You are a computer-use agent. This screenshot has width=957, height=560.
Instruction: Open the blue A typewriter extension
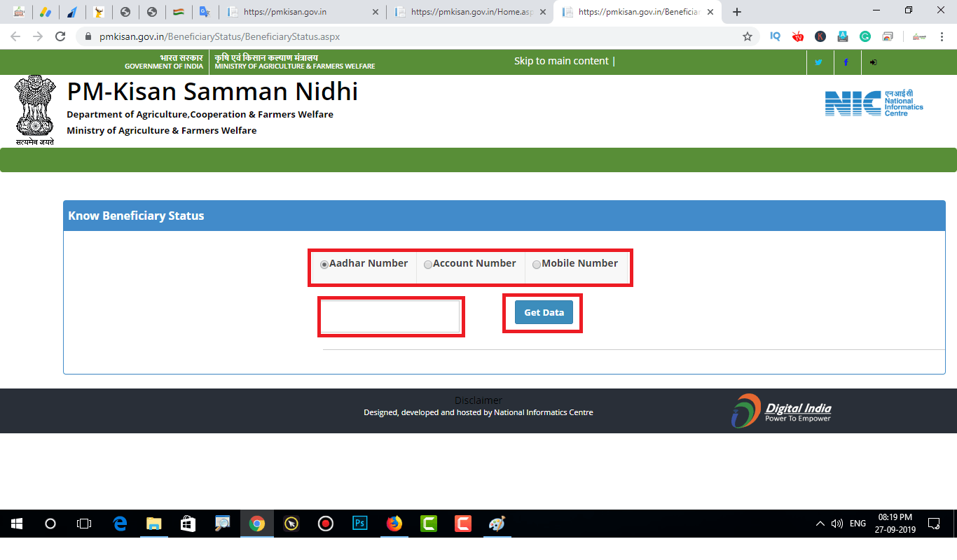coord(843,36)
